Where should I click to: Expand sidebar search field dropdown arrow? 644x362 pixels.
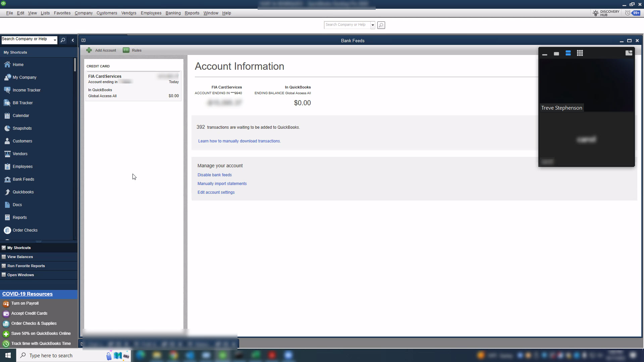point(55,40)
